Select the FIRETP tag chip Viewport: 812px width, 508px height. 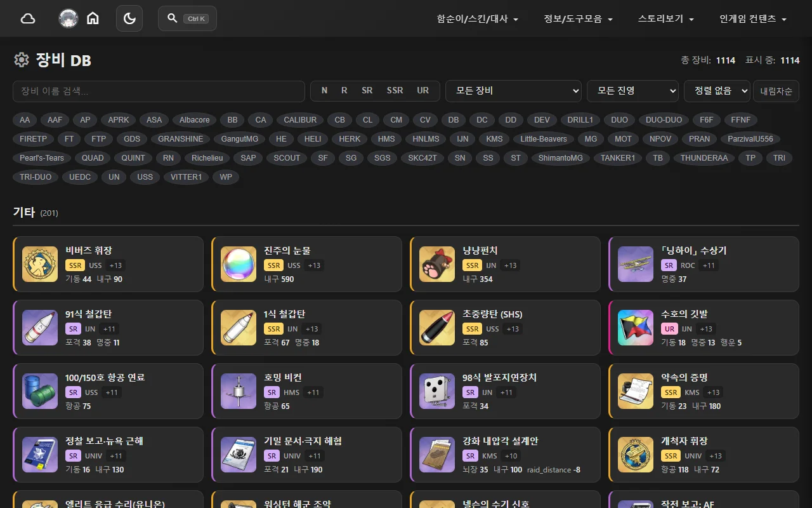coord(34,139)
